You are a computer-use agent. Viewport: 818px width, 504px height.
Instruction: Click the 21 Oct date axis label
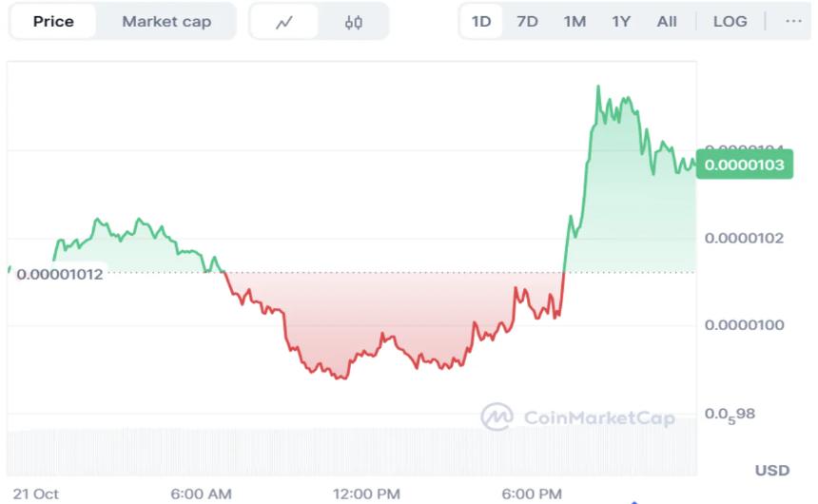(36, 494)
